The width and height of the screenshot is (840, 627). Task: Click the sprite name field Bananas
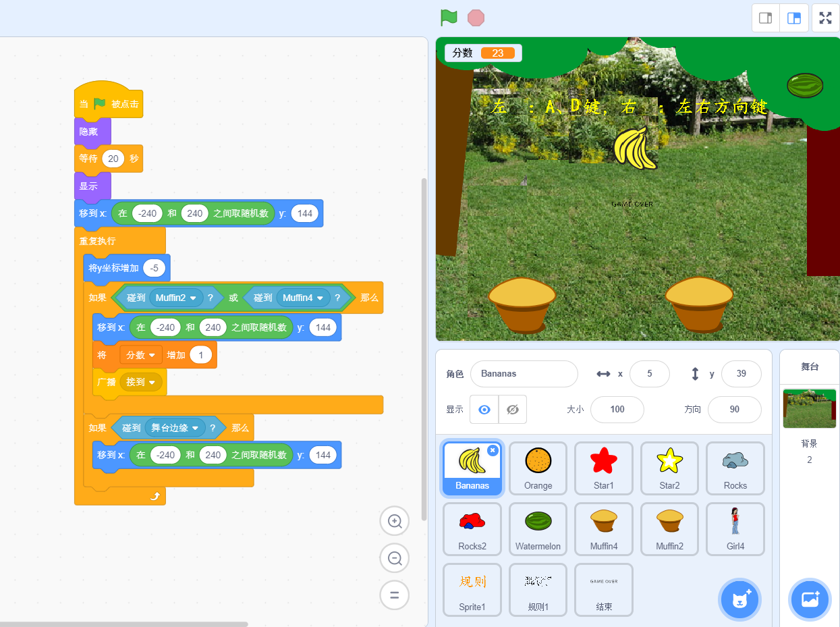(524, 373)
